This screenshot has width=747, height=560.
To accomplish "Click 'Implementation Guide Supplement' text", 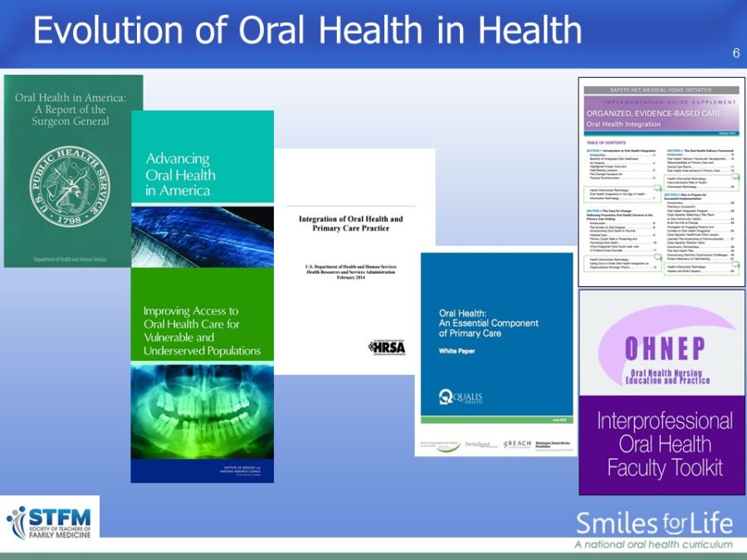I will (670, 102).
